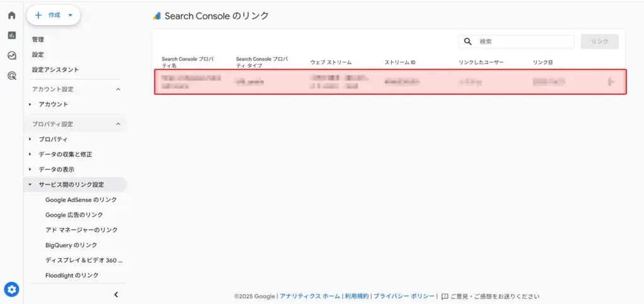
Task: Collapse the sidebar with chevron arrow
Action: (x=116, y=294)
